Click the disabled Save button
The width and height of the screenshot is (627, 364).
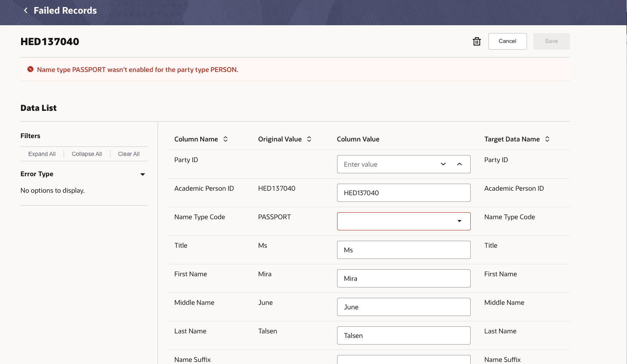pos(551,41)
